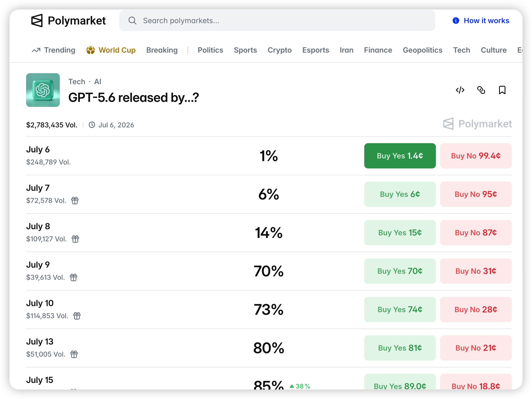Open the Tech breadcrumb link
Image resolution: width=532 pixels, height=399 pixels.
tap(77, 82)
